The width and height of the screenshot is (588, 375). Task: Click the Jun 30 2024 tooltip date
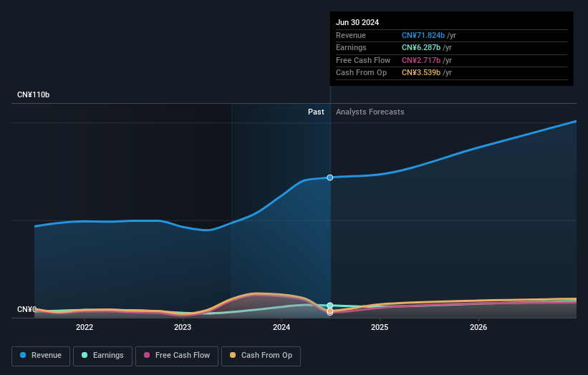[x=357, y=22]
